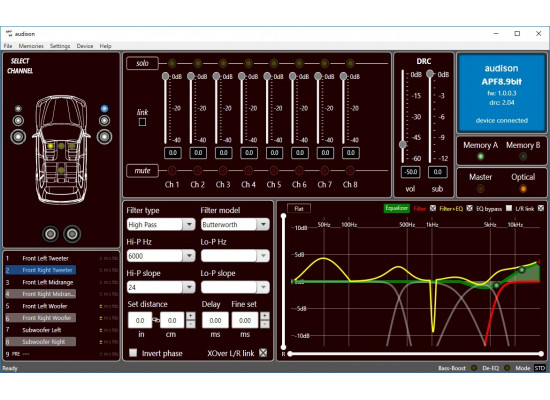Open the Memories menu
550x400 pixels.
tap(31, 46)
